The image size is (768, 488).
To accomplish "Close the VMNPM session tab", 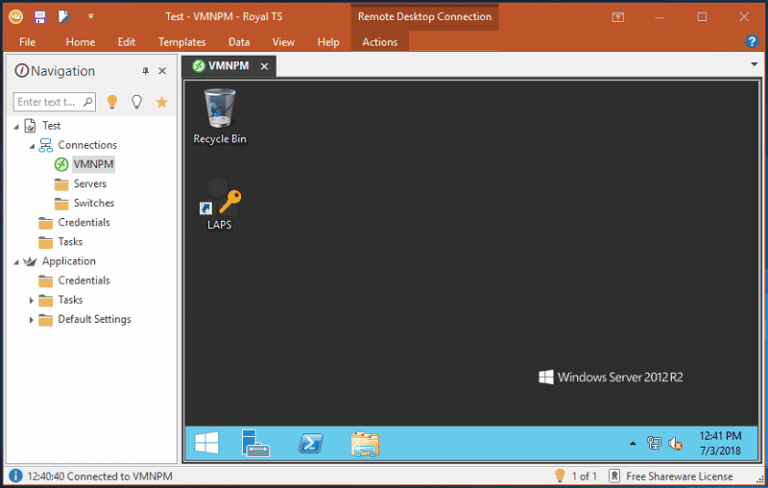I will (x=264, y=66).
